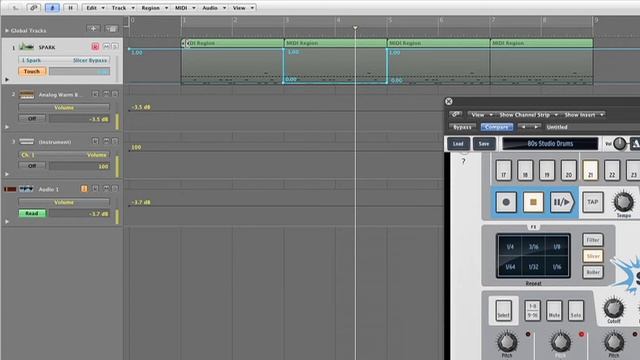Solo the SPARK track

115,47
